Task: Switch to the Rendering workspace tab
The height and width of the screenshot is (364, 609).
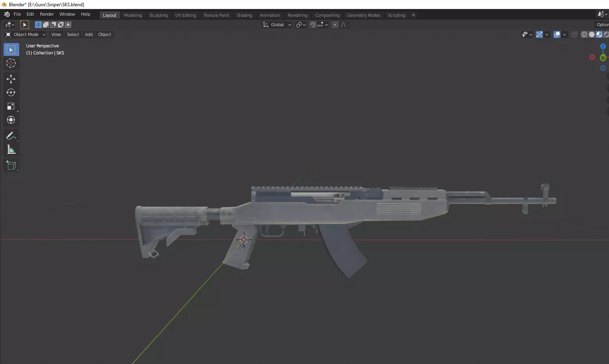Action: point(297,15)
